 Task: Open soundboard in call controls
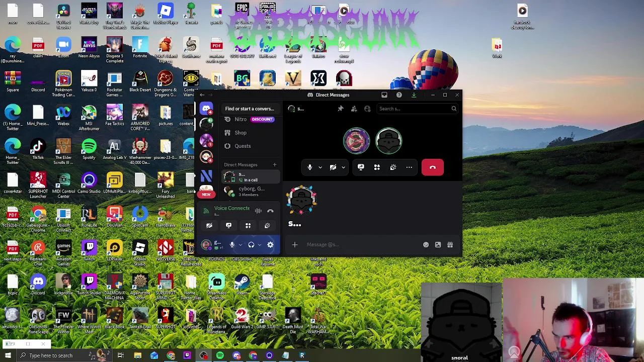pos(393,167)
